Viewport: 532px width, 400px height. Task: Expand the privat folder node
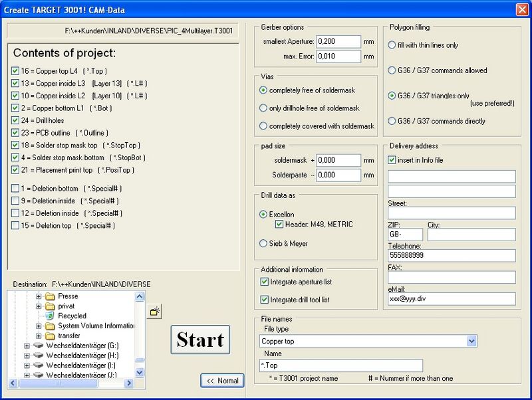(39, 306)
